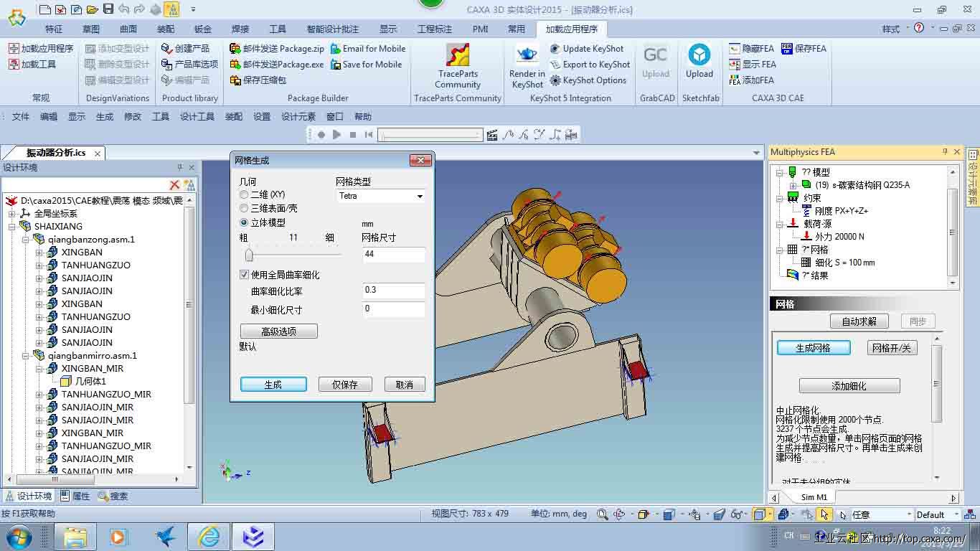Click 生成 button in mesh dialog
Screen dimensions: 980x551
273,385
